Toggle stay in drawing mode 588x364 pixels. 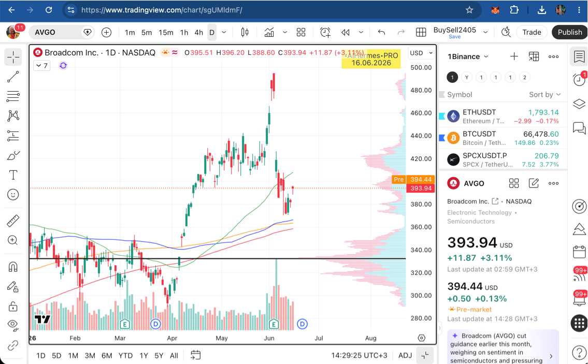pyautogui.click(x=13, y=287)
